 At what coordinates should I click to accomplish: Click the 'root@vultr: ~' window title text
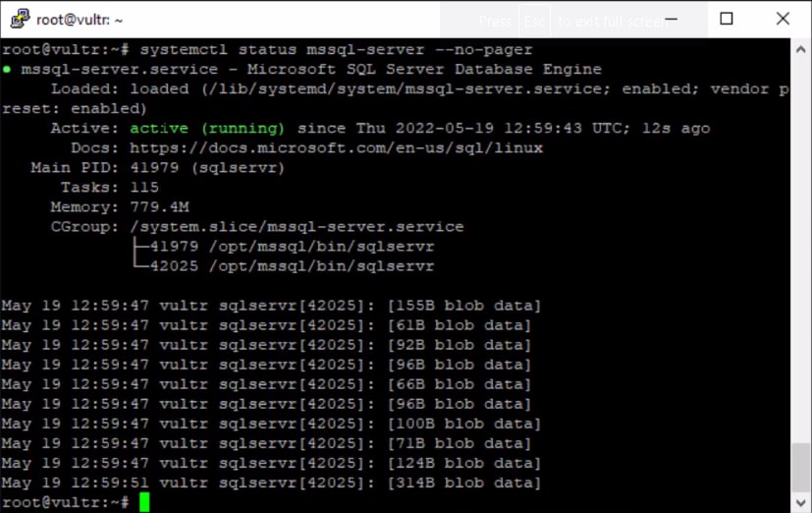[x=80, y=20]
